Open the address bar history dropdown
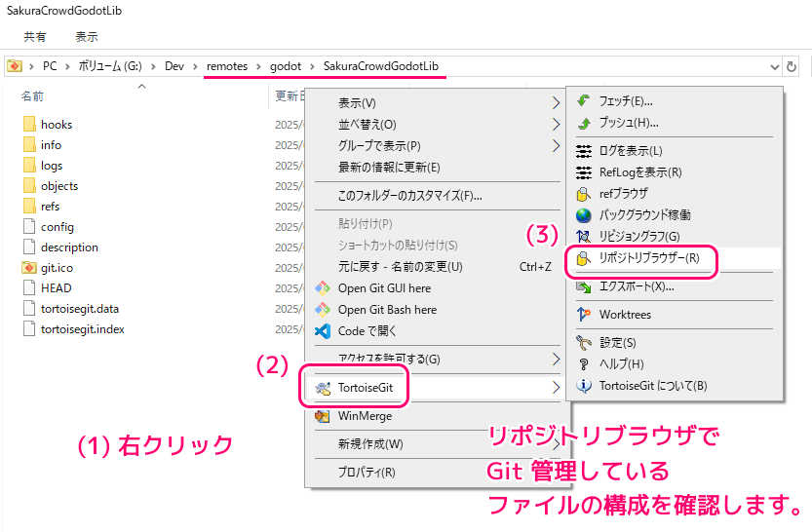812x532 pixels. pos(775,66)
